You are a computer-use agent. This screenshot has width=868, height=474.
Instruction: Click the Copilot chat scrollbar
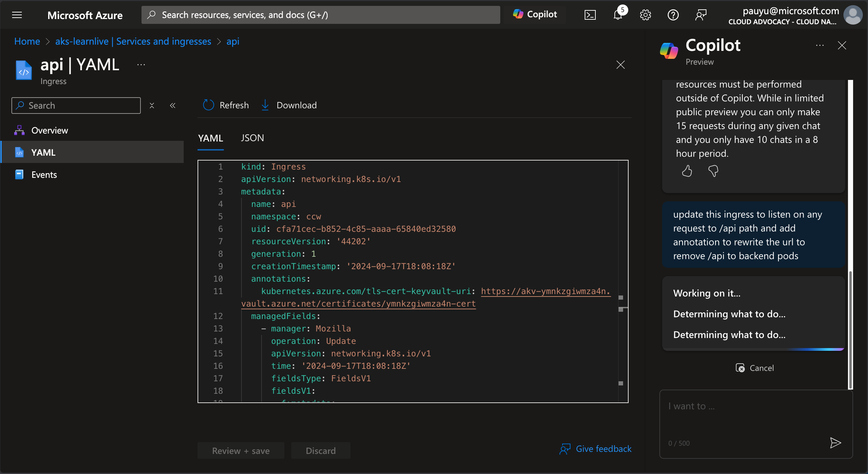pyautogui.click(x=850, y=329)
